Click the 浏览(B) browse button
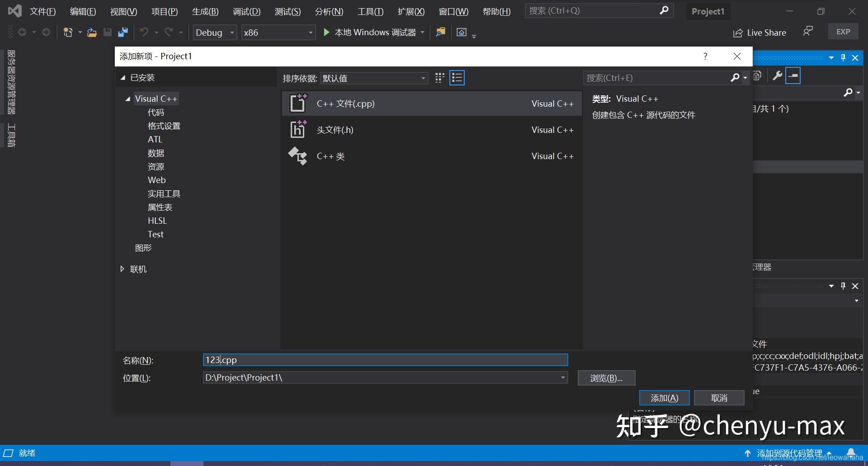Viewport: 868px width, 466px height. [x=606, y=377]
